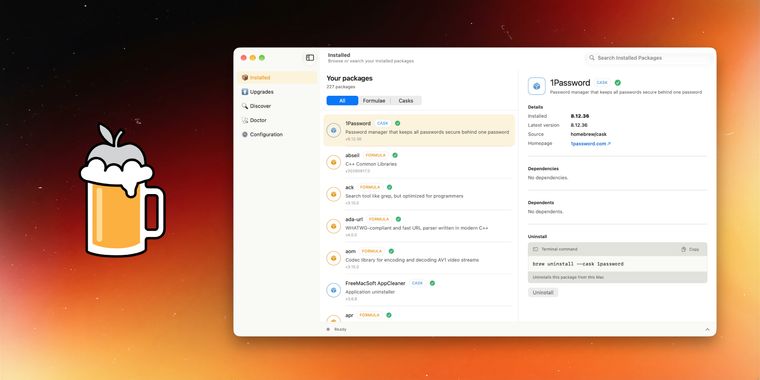The height and width of the screenshot is (380, 760).
Task: Click the large 1Password icon in detail pane
Action: 537,86
